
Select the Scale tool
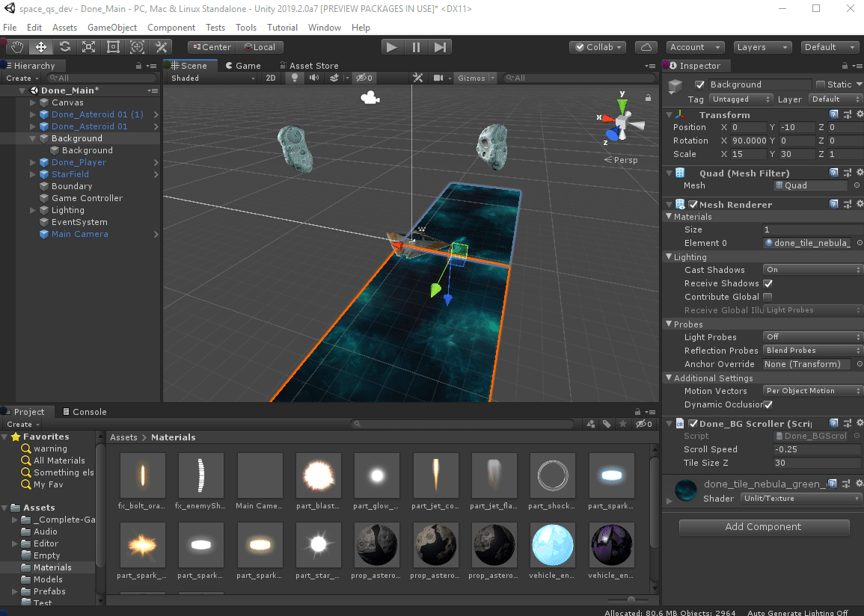tap(89, 47)
